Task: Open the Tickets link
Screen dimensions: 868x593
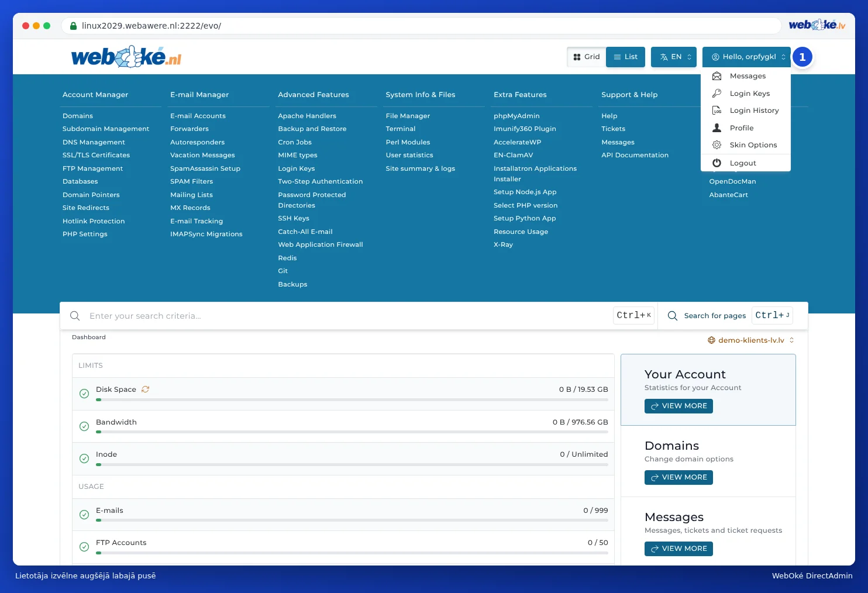Action: click(x=613, y=129)
